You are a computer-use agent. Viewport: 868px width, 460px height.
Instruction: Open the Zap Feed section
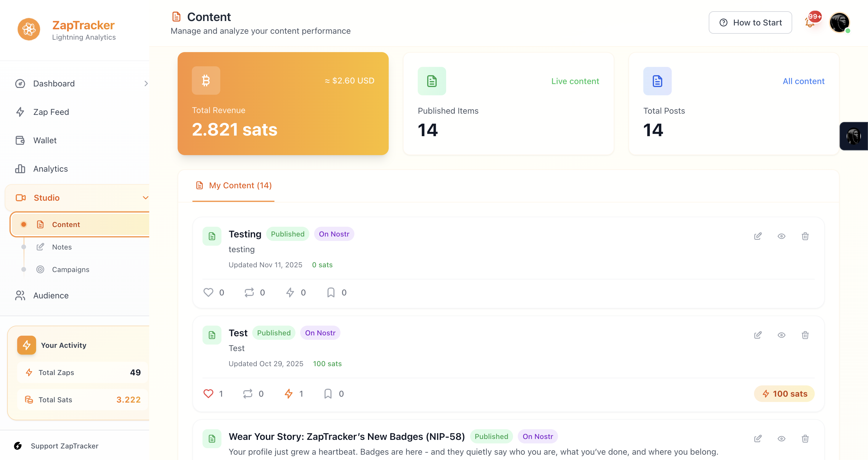tap(51, 112)
